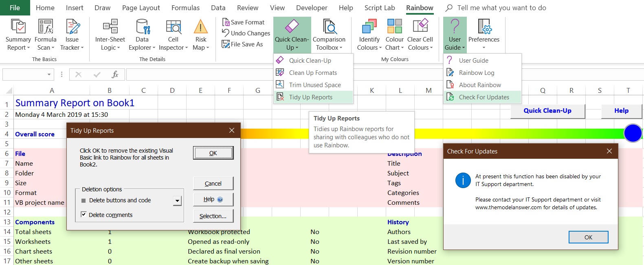This screenshot has height=265, width=644.
Task: Click File Save As in the ribbon
Action: (242, 44)
